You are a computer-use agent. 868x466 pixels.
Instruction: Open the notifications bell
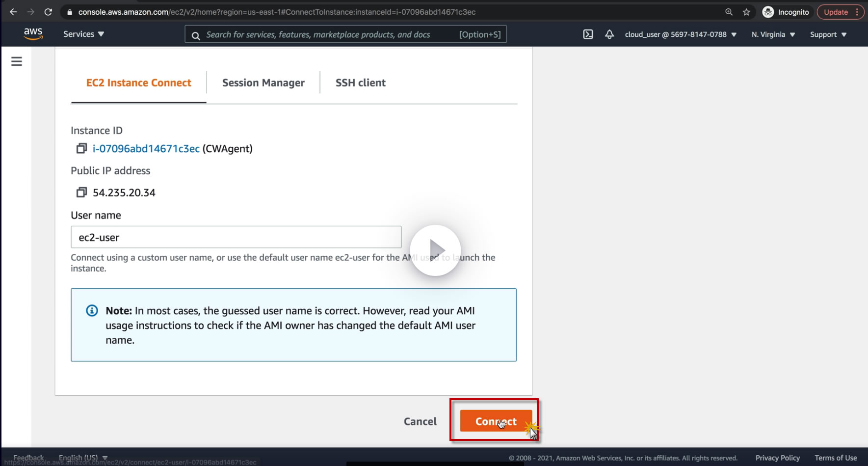click(609, 34)
